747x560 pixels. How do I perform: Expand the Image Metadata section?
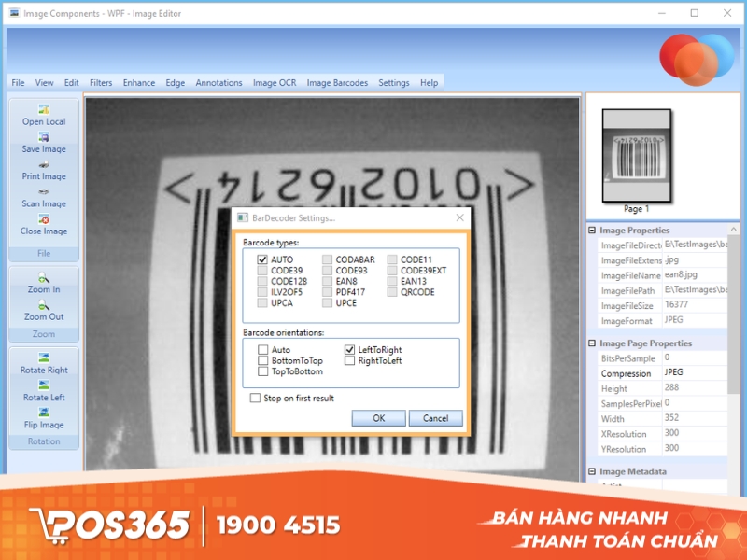(x=591, y=472)
